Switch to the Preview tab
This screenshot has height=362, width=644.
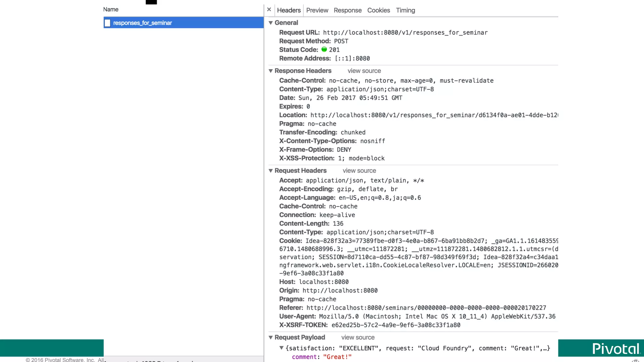click(317, 10)
